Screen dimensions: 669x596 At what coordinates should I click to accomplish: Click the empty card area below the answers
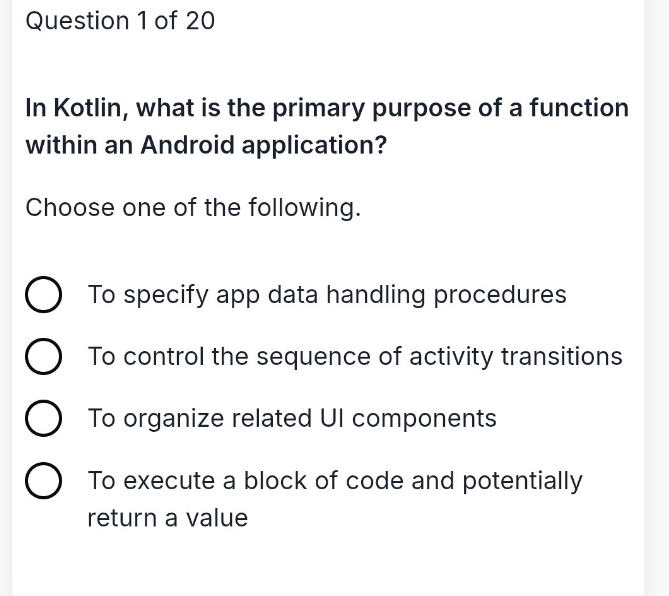point(328,563)
